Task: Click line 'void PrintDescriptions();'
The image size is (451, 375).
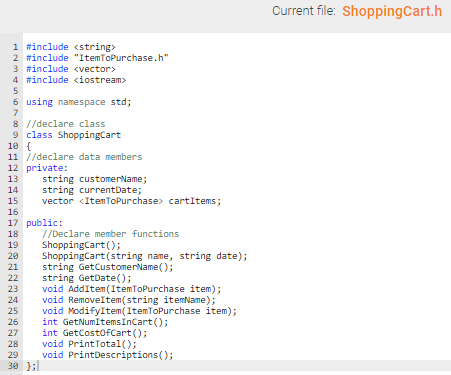Action: (x=108, y=355)
